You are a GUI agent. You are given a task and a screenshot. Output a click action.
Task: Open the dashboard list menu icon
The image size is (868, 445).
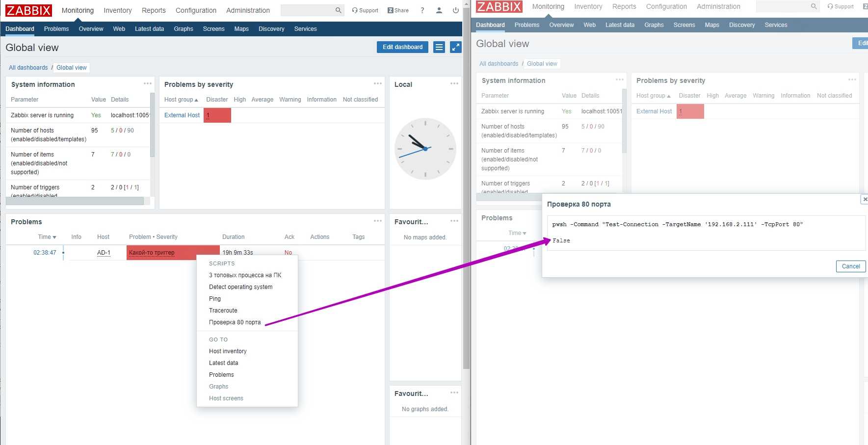pos(439,47)
